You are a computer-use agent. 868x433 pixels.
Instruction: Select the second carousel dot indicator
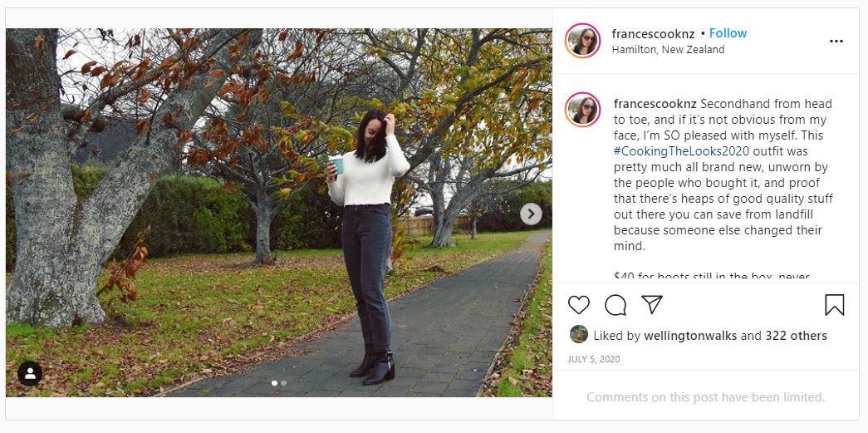click(283, 383)
